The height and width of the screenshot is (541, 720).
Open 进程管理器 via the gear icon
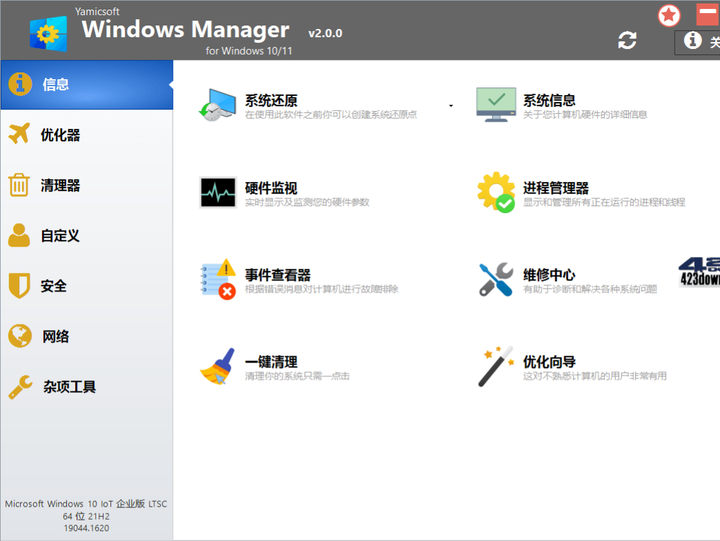(496, 192)
